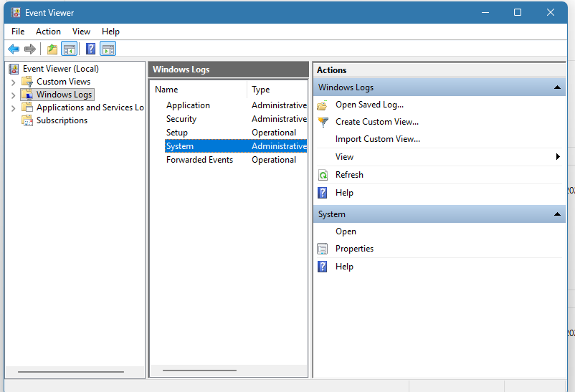Image resolution: width=575 pixels, height=392 pixels.
Task: Close the Event Viewer window
Action: (x=551, y=12)
